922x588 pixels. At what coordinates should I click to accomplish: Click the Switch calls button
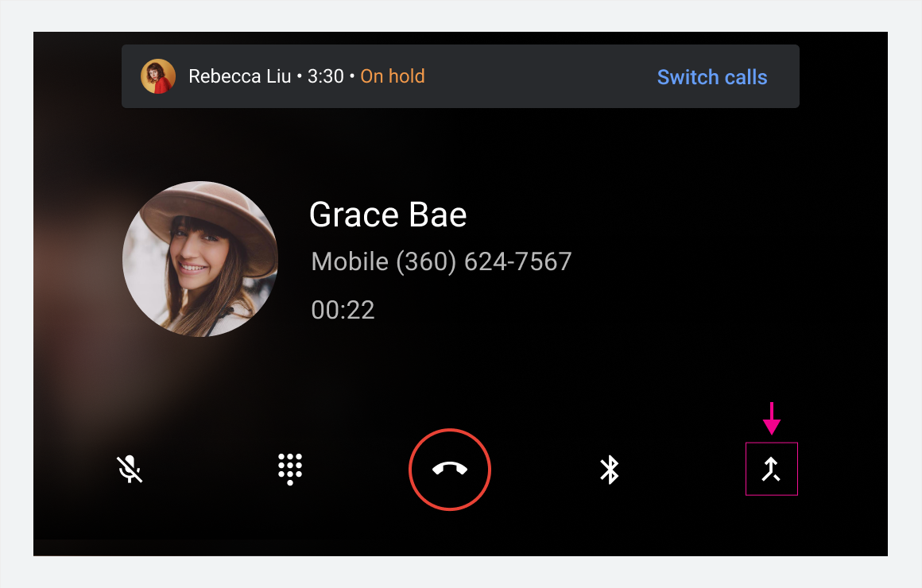711,76
